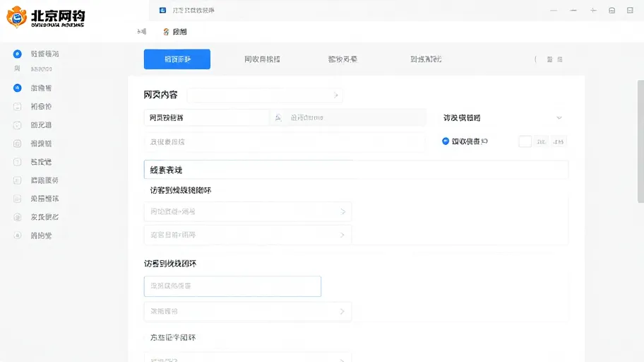Open the tab with the orange icon
The height and width of the screenshot is (362, 644).
[x=175, y=32]
